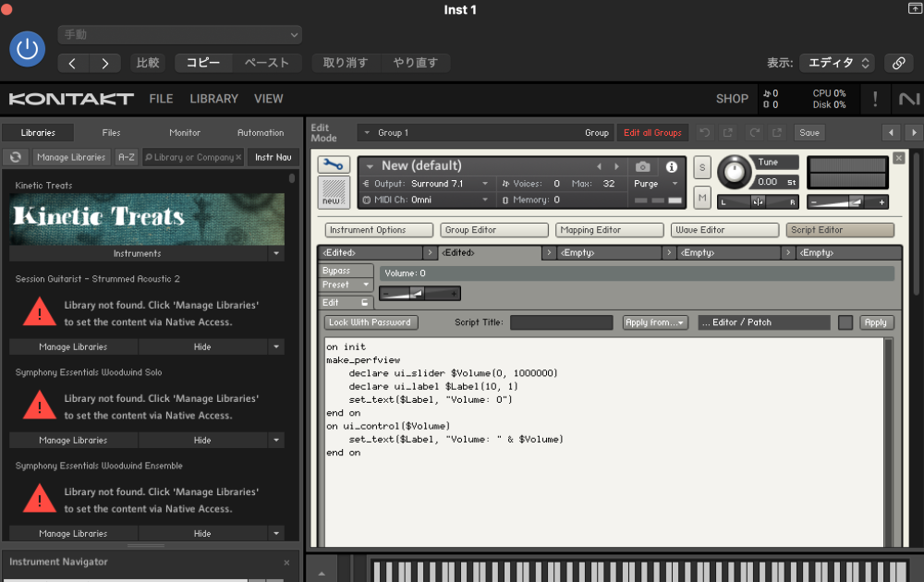The image size is (924, 582).
Task: Open the Mapping Editor button
Action: coord(609,230)
